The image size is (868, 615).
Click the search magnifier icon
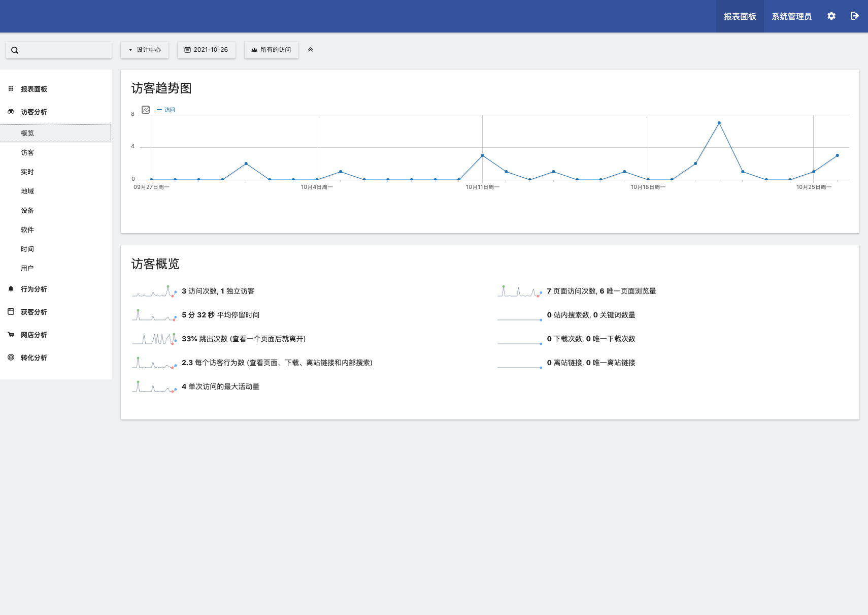(15, 50)
